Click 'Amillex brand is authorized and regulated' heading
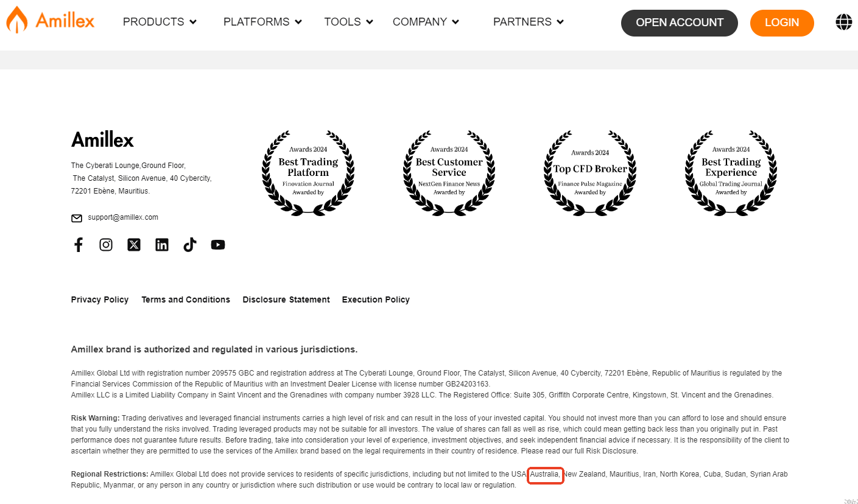 point(214,349)
